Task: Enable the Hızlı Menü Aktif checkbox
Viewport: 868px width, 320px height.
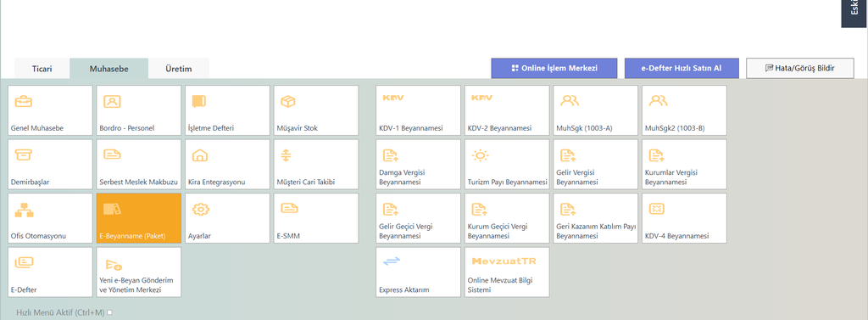Action: pyautogui.click(x=109, y=312)
